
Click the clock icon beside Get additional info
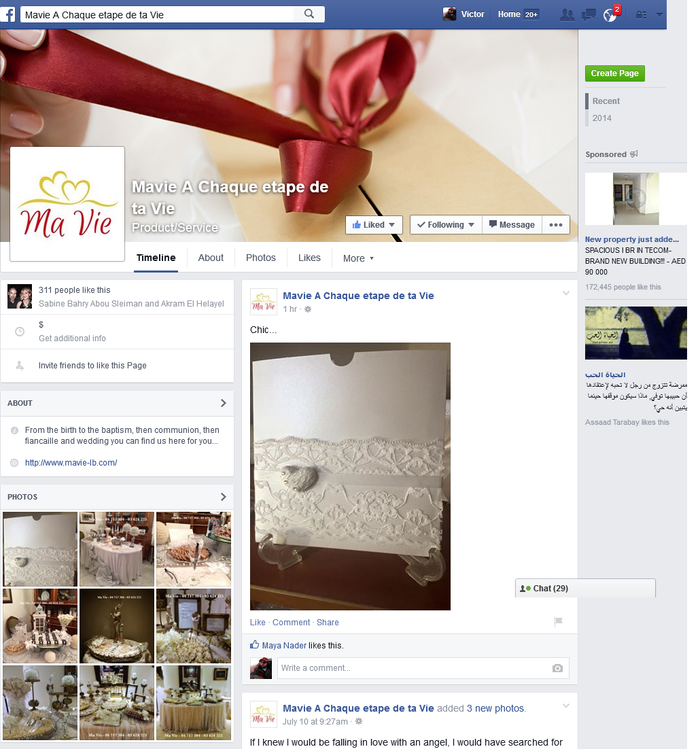(20, 332)
